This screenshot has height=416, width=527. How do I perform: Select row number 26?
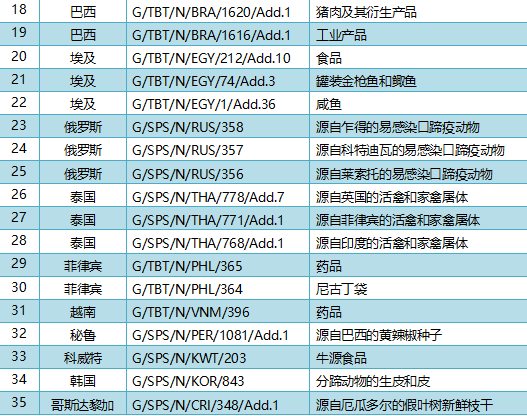pos(19,194)
